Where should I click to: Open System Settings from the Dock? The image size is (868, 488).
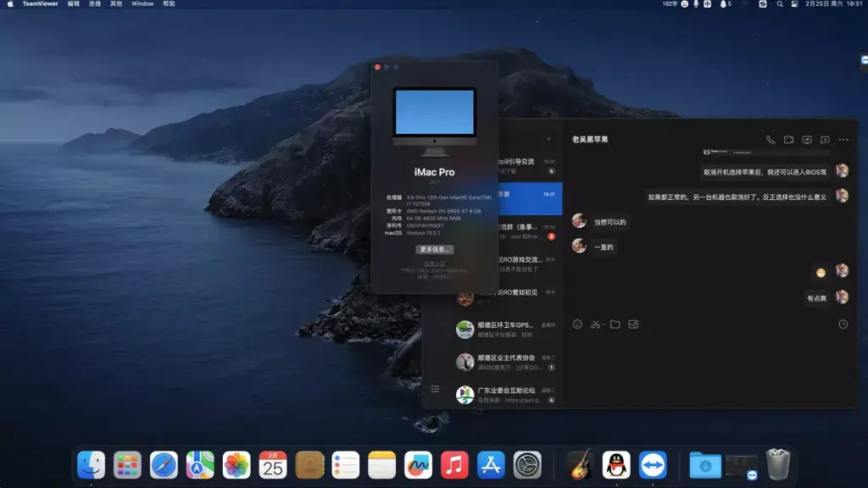(527, 465)
